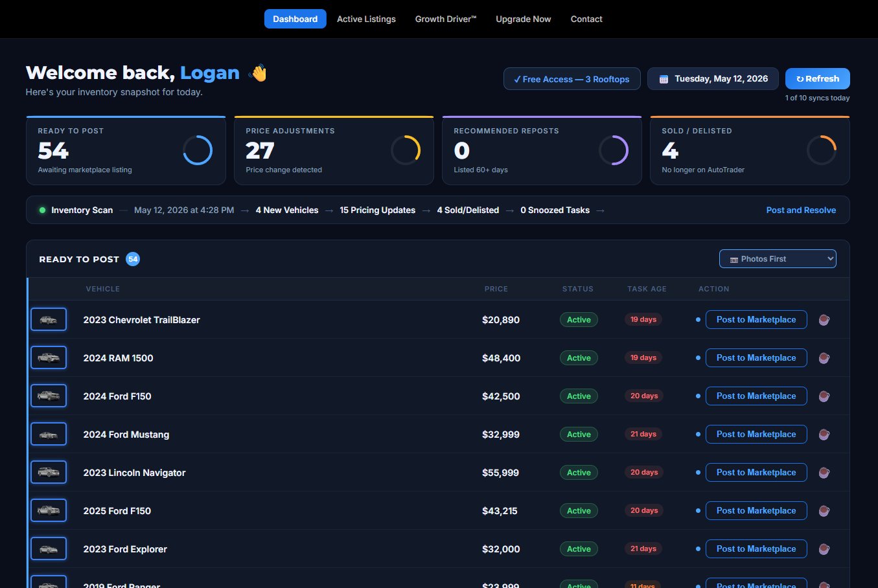
Task: Post the 2023 Lincoln Navigator to Marketplace
Action: pyautogui.click(x=756, y=473)
